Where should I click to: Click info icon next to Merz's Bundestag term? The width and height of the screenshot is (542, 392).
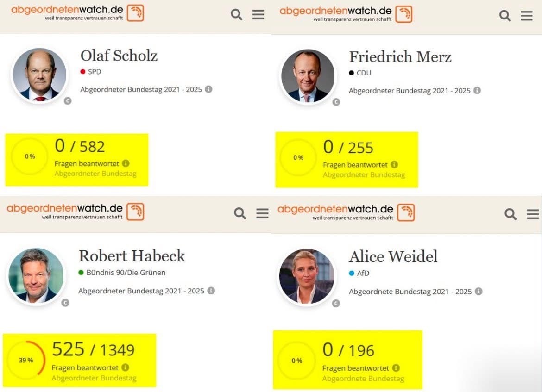click(477, 91)
